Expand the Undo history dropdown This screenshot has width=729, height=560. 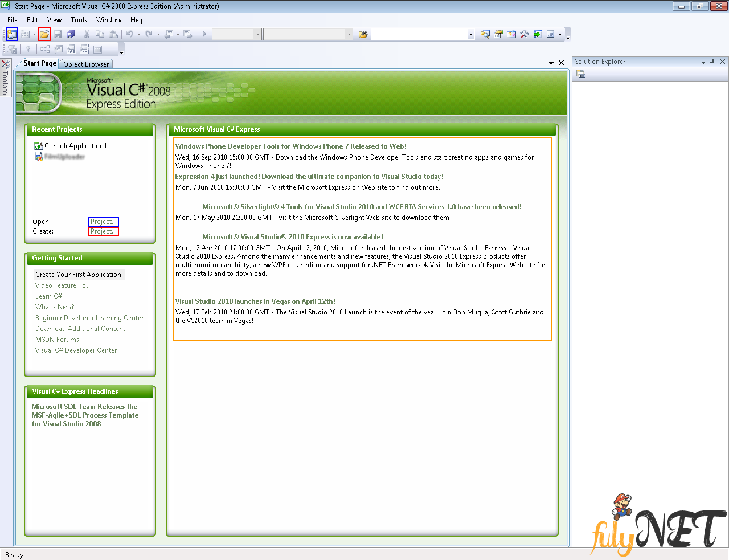click(x=139, y=34)
